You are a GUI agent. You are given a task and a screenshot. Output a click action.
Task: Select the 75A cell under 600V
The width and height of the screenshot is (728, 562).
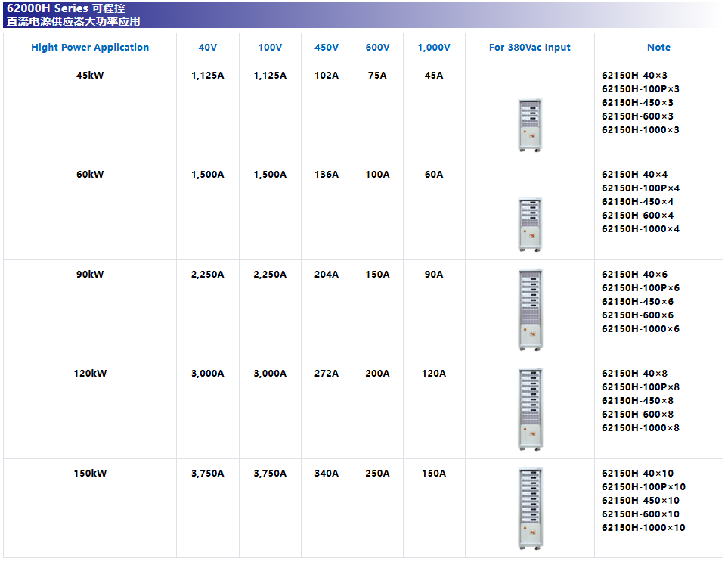[x=377, y=75]
